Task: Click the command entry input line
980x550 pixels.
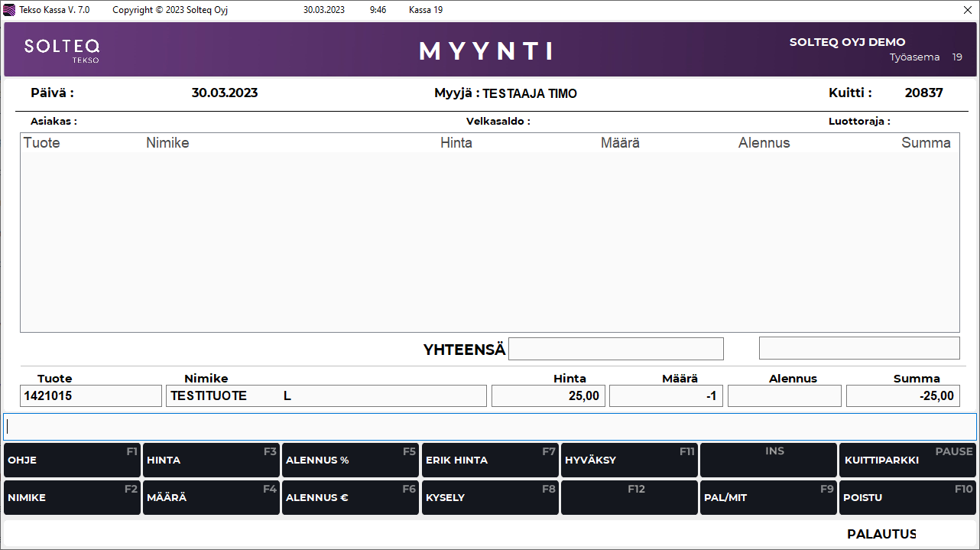Action: click(489, 426)
